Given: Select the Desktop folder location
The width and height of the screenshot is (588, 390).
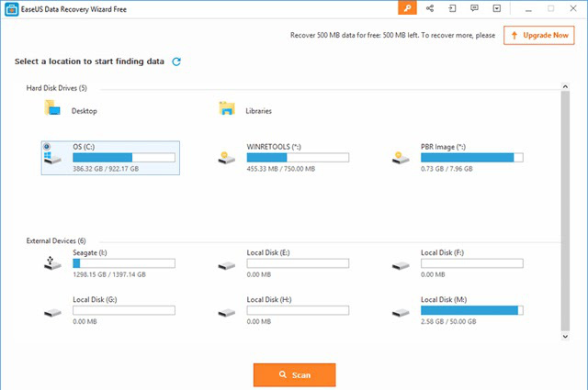Looking at the screenshot, I should point(72,108).
